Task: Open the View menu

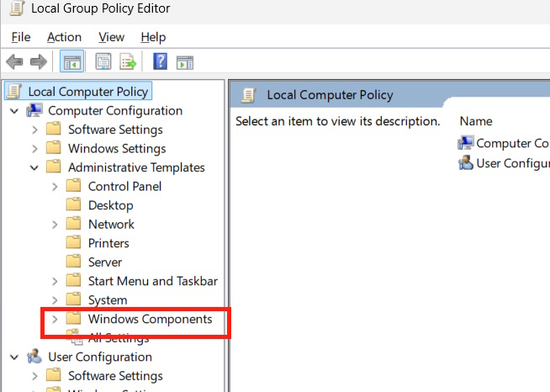Action: [111, 37]
